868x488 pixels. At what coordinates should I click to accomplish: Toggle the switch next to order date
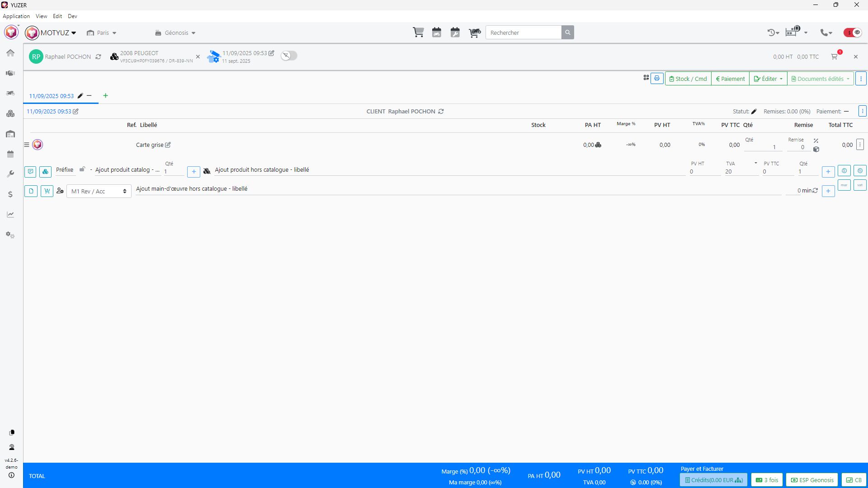coord(289,56)
